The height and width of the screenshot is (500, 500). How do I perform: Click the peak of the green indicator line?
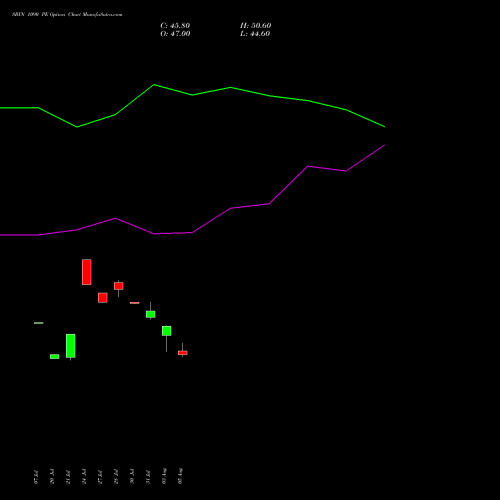coord(154,85)
